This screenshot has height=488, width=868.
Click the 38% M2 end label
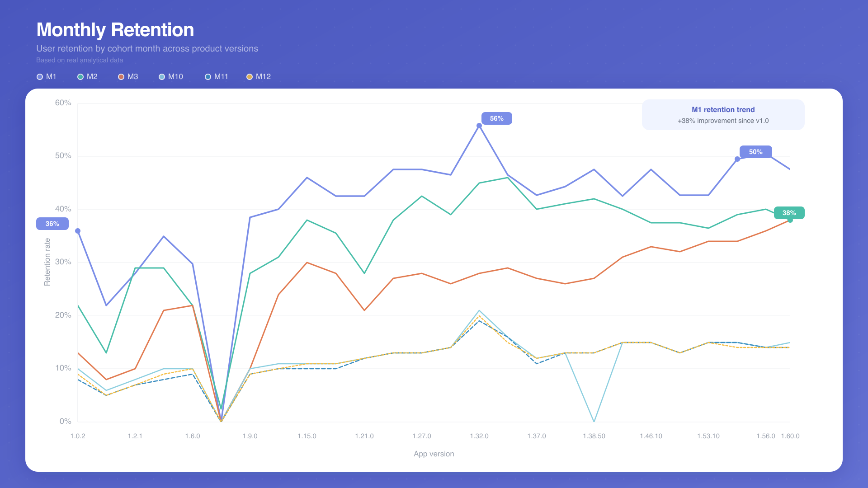tap(789, 213)
